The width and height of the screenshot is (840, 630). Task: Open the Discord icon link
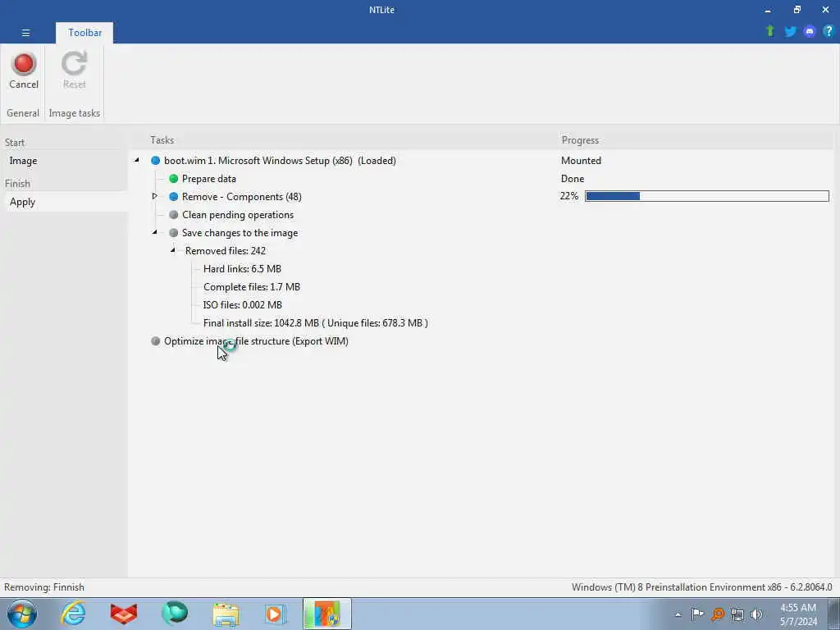809,32
